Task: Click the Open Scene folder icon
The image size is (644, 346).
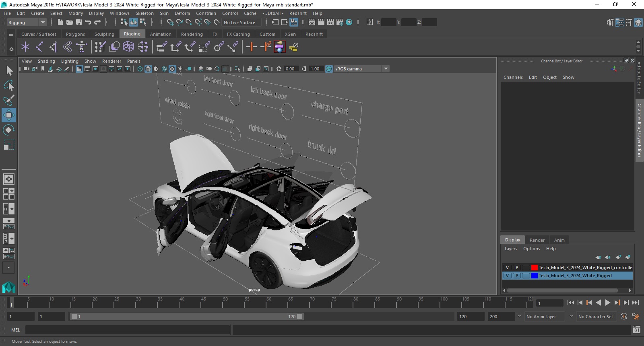Action: pyautogui.click(x=70, y=23)
